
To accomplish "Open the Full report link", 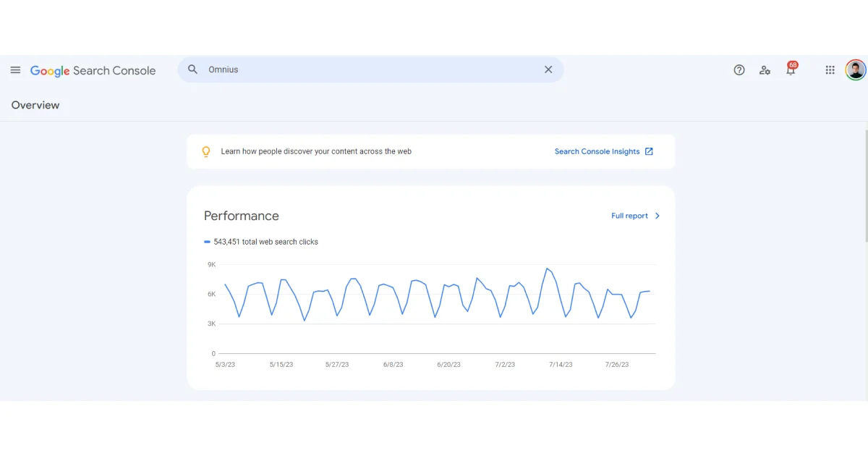I will tap(629, 216).
